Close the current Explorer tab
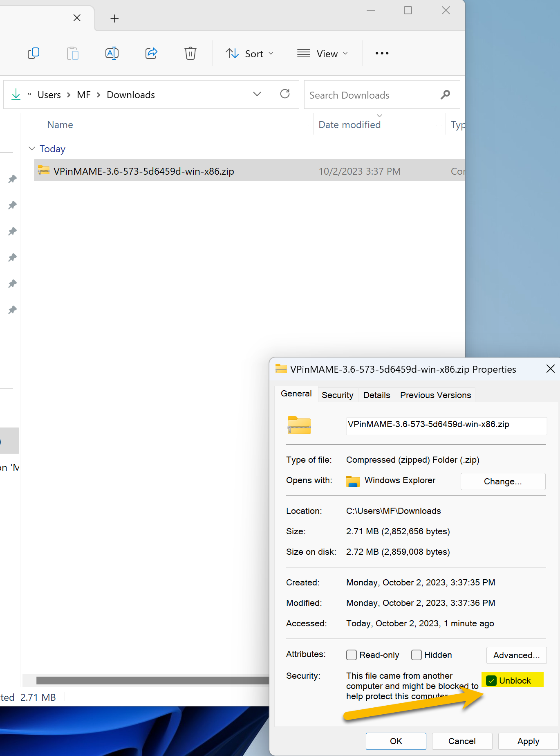560x756 pixels. tap(77, 18)
